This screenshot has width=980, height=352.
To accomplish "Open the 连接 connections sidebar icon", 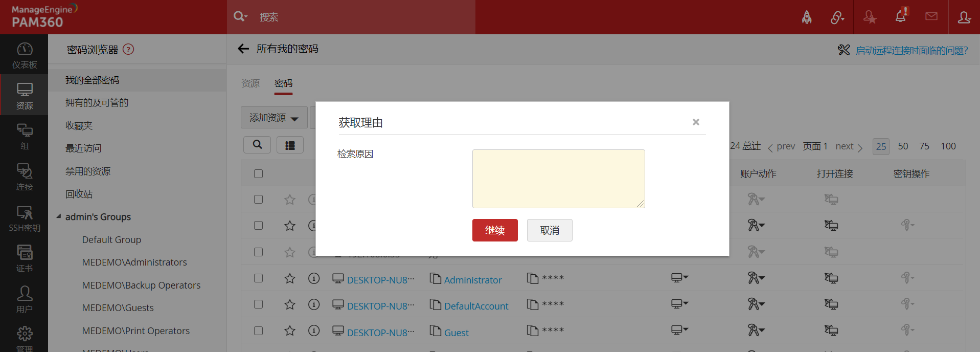I will pos(25,177).
